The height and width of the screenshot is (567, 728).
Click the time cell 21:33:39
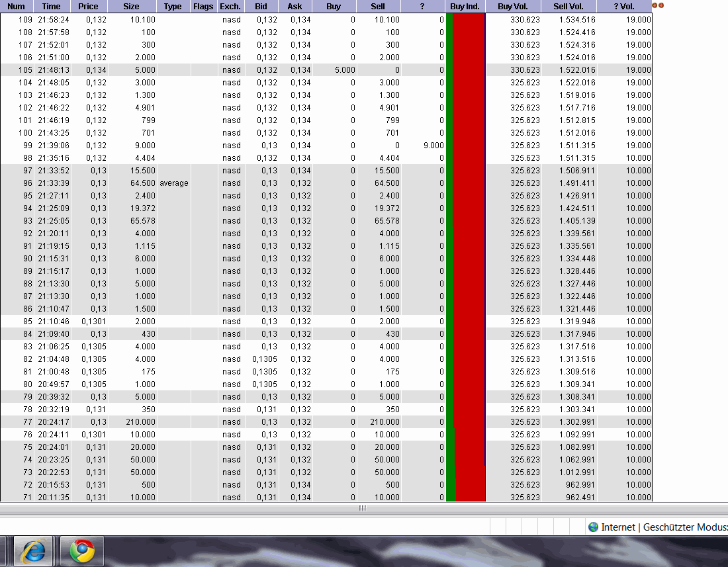[x=54, y=183]
